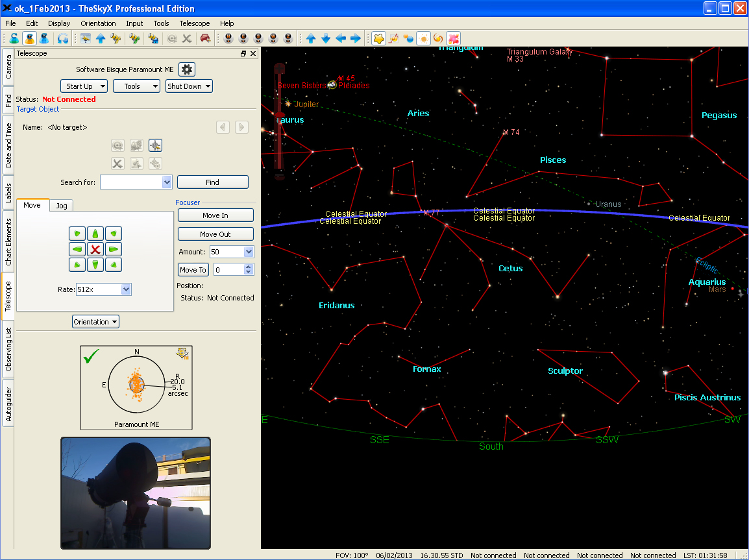Open the Autoguider sidebar panel
749x560 pixels.
coord(8,399)
